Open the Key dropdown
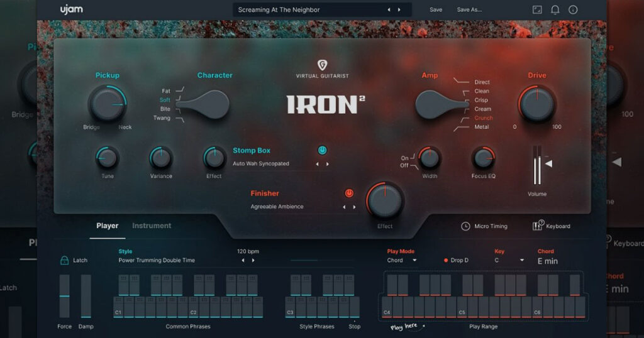Screen dimensions: 644x338 coord(509,261)
